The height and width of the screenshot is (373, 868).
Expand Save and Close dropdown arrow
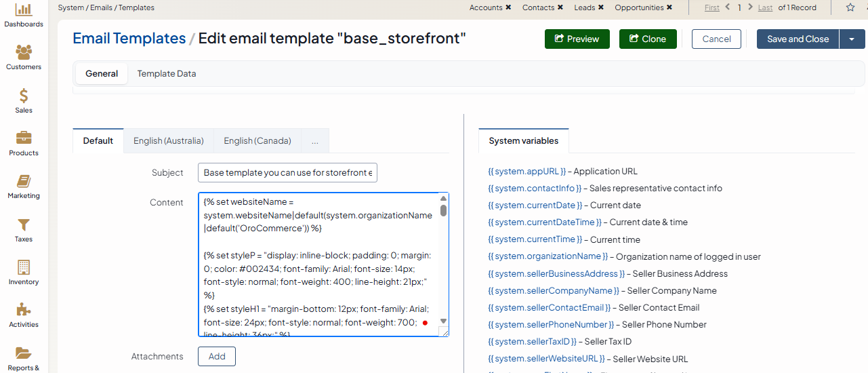point(851,39)
